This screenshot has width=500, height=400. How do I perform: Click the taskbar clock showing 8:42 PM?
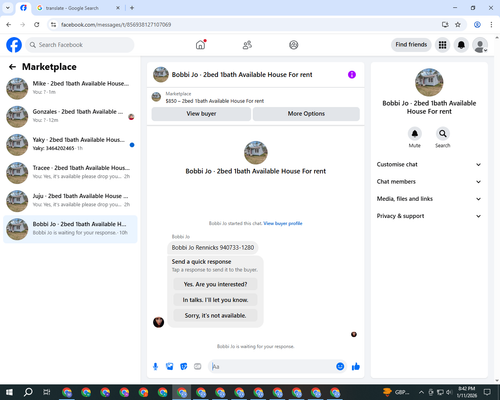coord(466,392)
